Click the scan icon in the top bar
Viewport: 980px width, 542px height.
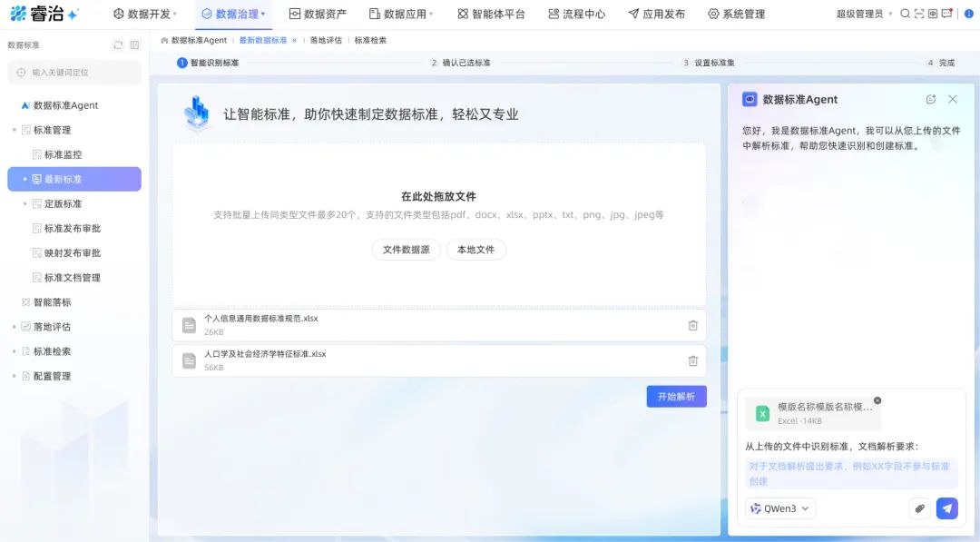click(919, 13)
